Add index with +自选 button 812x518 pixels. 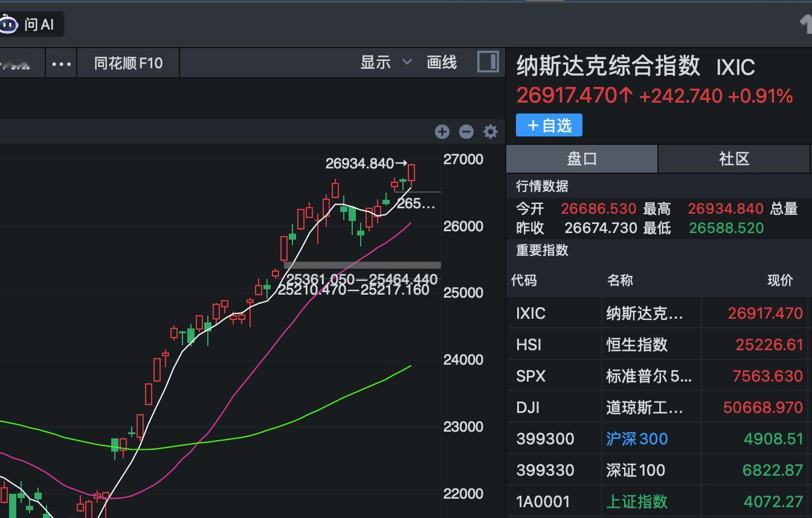click(549, 125)
